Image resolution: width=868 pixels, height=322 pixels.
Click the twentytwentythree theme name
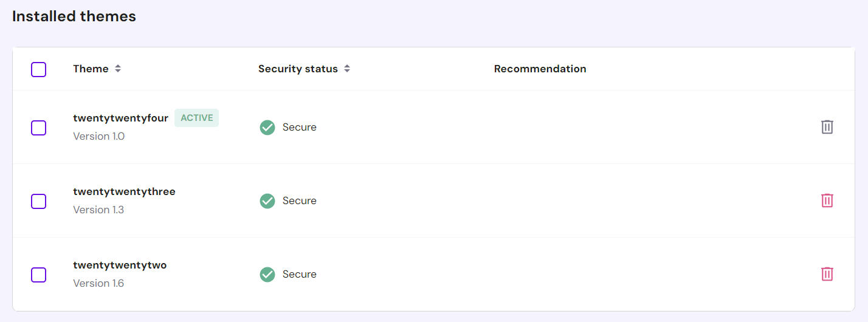[124, 191]
